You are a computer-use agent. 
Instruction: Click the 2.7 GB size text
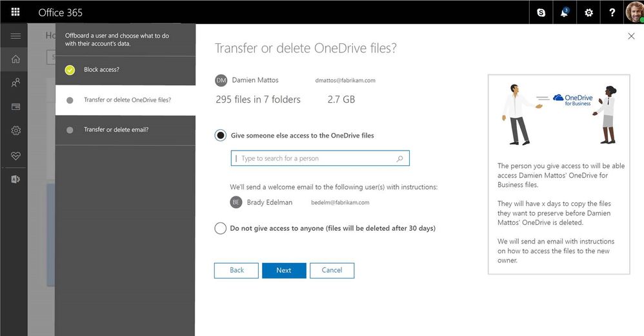pyautogui.click(x=341, y=100)
